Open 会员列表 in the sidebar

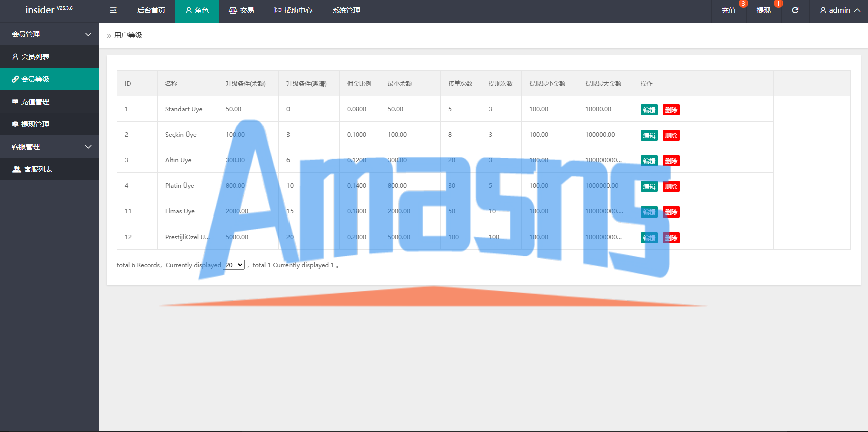(50, 57)
